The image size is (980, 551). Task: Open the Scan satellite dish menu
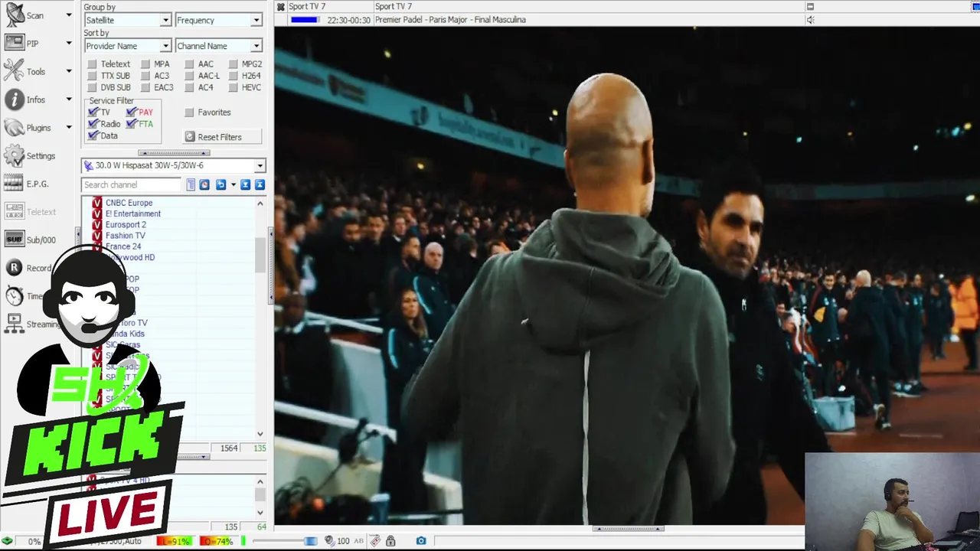pos(24,15)
